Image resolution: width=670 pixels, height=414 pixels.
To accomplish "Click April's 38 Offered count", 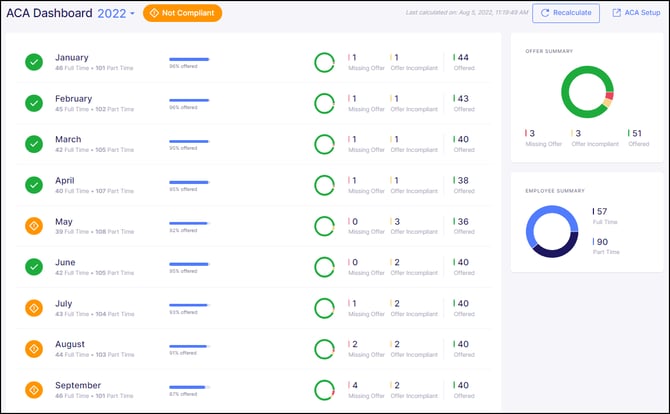I will pyautogui.click(x=464, y=185).
